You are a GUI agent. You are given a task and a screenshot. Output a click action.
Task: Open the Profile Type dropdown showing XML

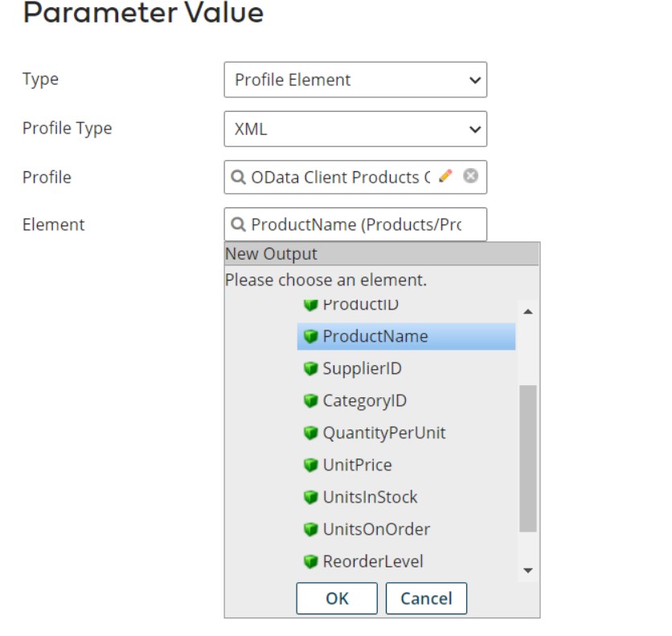point(355,129)
